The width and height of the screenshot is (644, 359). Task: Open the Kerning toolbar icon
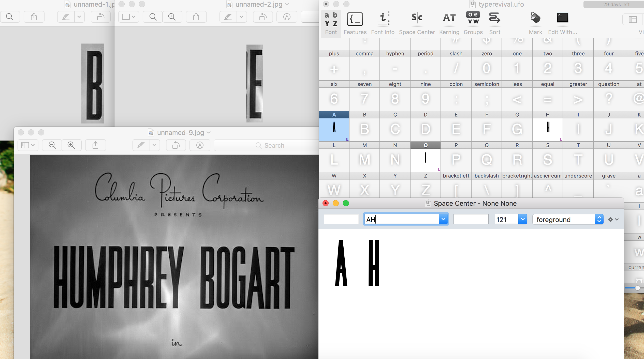pos(449,23)
